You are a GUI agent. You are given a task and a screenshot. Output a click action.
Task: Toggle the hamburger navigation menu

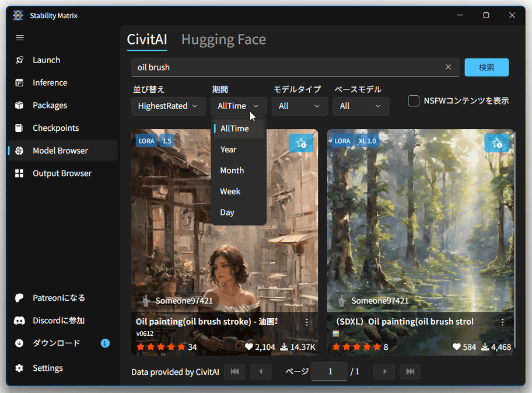point(20,38)
